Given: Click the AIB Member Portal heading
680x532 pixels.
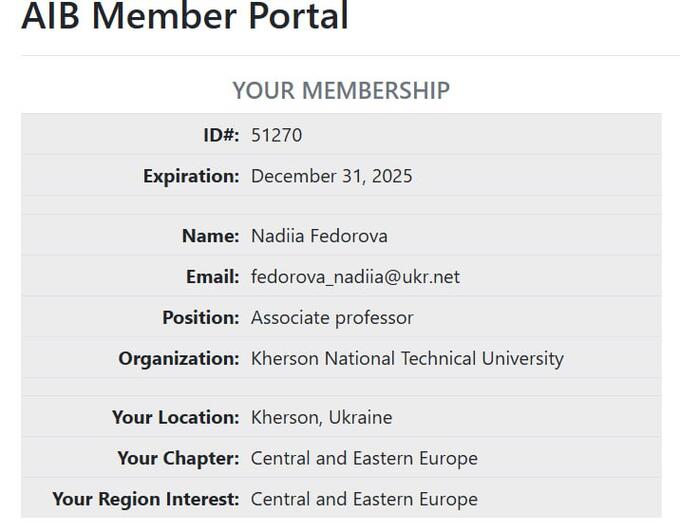Looking at the screenshot, I should [185, 16].
